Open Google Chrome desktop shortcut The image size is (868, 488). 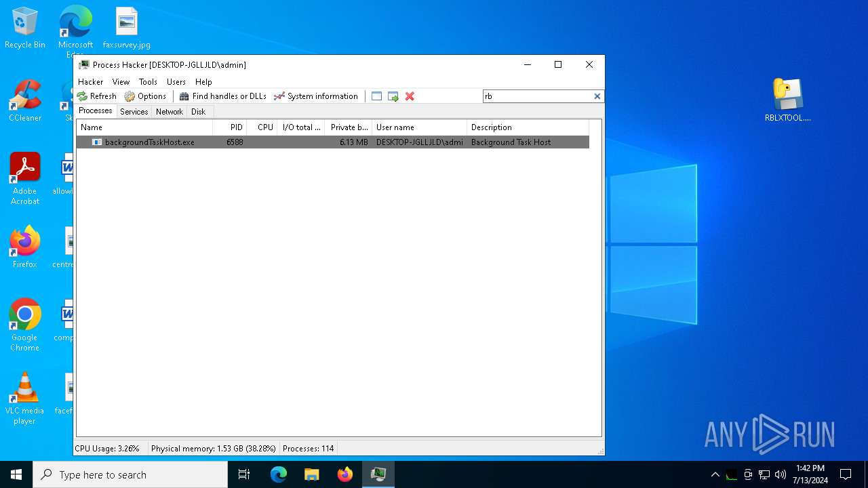(x=25, y=325)
